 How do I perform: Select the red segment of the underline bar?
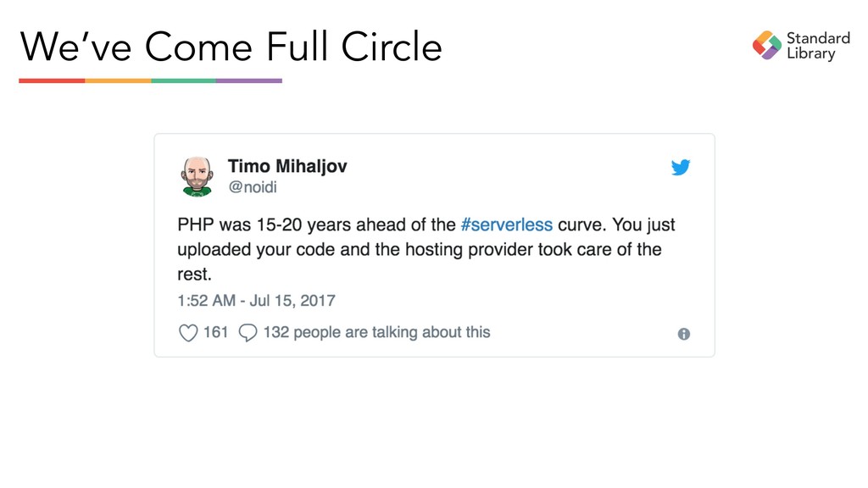pyautogui.click(x=52, y=80)
